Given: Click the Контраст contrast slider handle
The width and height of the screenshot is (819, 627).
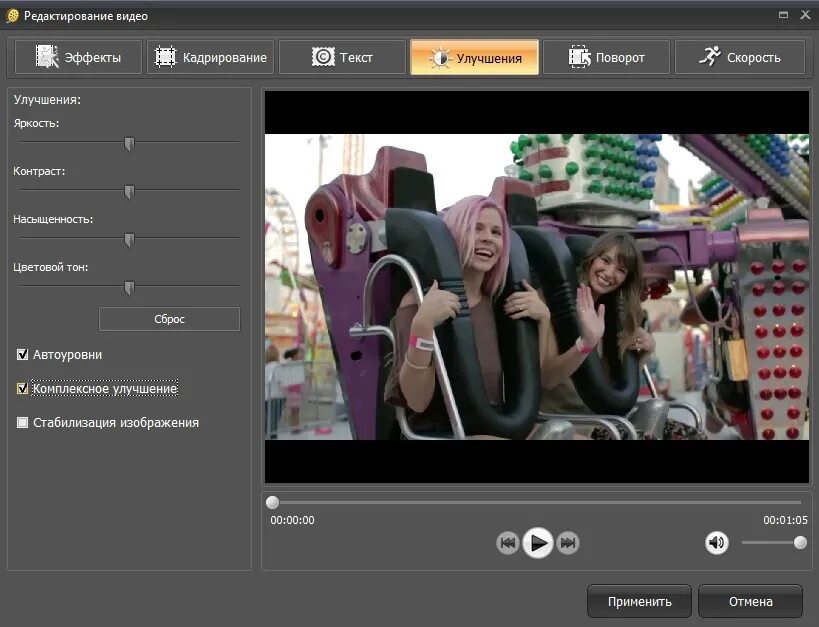Looking at the screenshot, I should click(129, 192).
